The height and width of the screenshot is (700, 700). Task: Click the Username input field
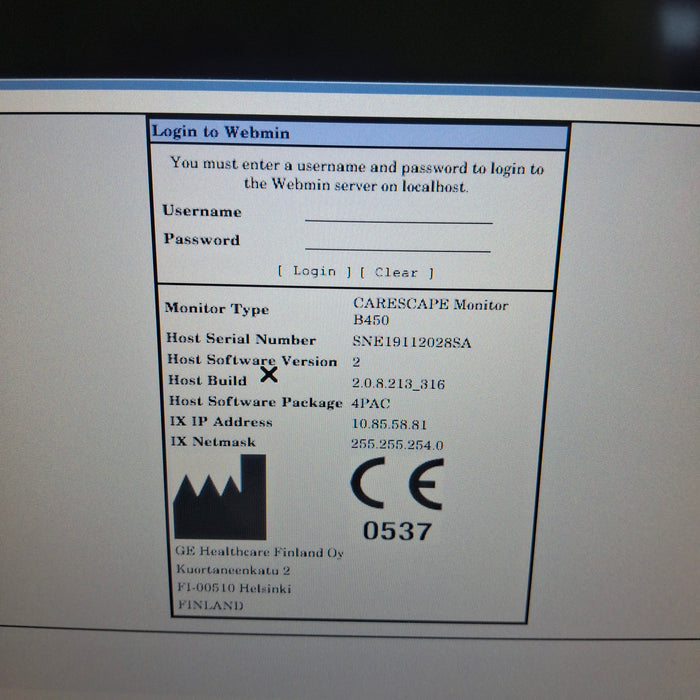398,213
